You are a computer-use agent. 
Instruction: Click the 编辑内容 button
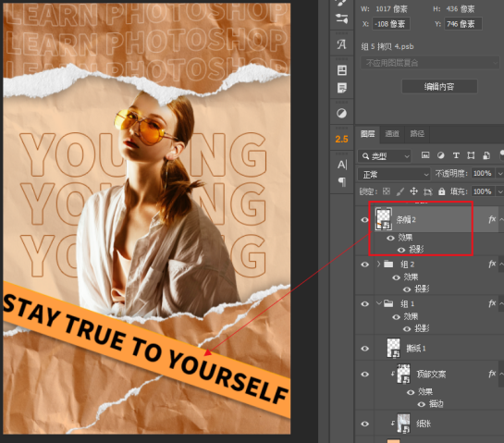coord(439,87)
